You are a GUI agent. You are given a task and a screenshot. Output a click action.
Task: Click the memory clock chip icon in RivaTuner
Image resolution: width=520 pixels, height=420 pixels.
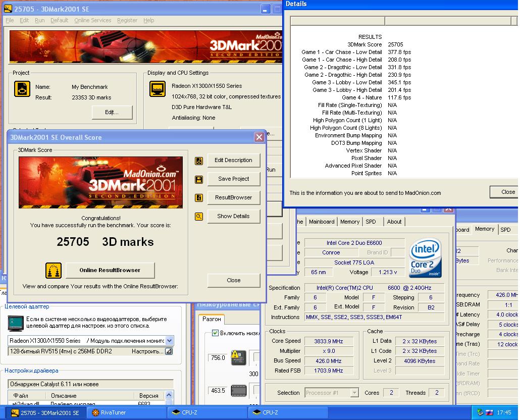238,390
